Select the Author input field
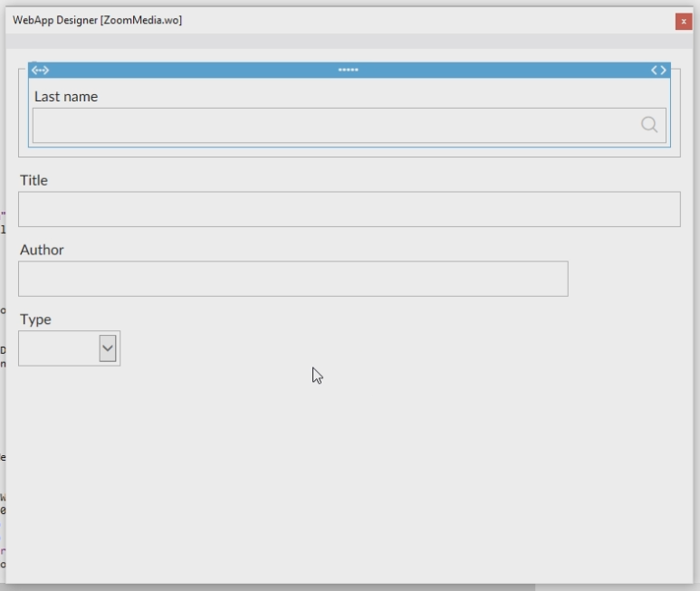 tap(292, 279)
